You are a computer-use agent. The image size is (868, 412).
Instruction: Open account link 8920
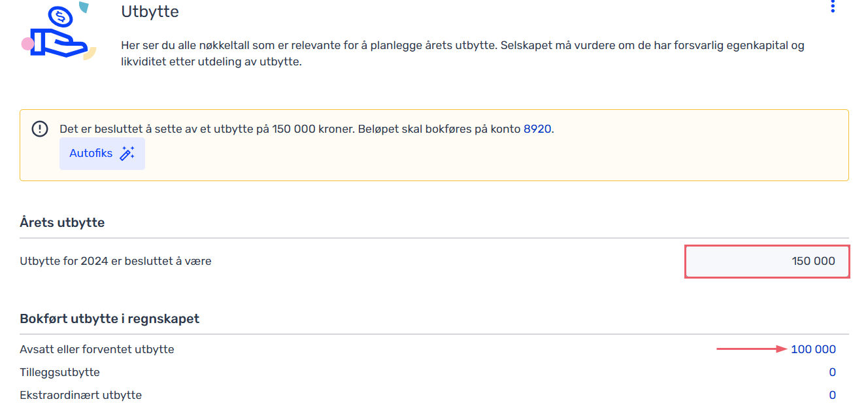(x=537, y=129)
